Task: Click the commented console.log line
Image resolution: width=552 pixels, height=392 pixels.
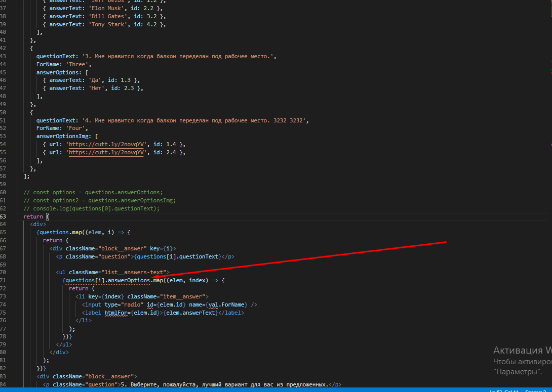Action: (92, 209)
